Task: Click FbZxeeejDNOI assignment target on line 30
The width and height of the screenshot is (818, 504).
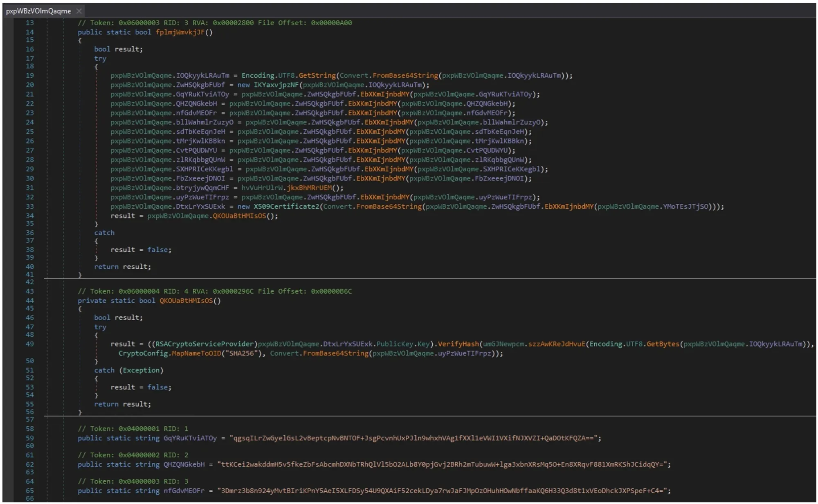Action: click(200, 179)
